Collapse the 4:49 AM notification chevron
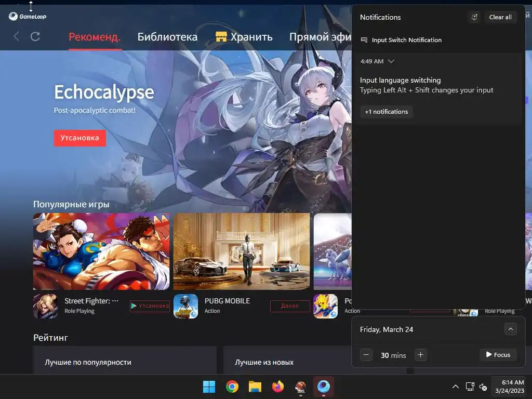Screen dimensions: 532x399 [391, 61]
